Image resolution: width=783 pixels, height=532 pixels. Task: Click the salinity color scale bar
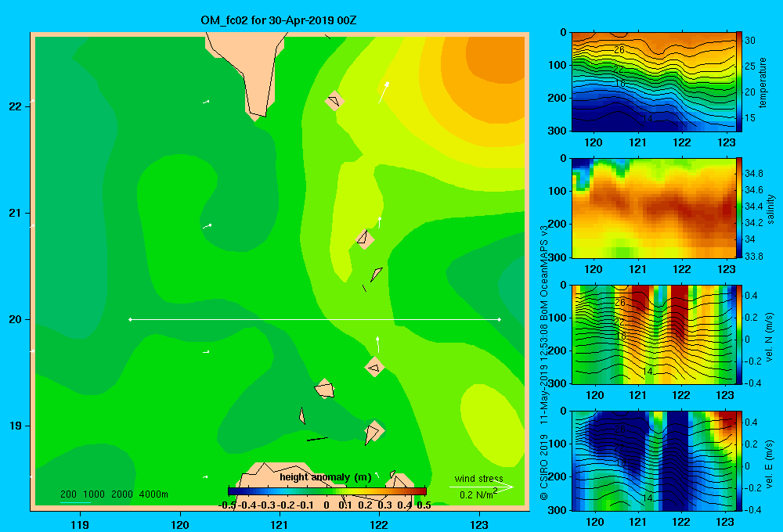pos(739,208)
